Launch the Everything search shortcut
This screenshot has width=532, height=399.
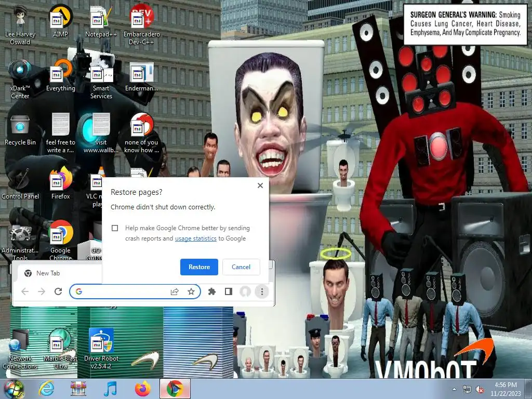click(x=60, y=75)
